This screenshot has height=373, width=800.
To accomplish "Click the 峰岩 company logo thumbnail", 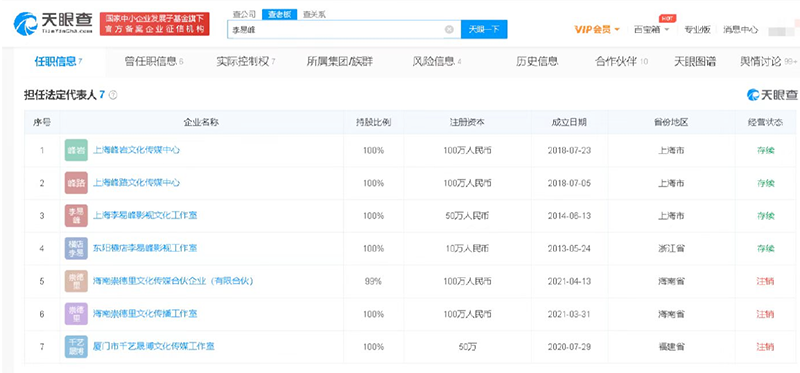I will click(x=76, y=151).
